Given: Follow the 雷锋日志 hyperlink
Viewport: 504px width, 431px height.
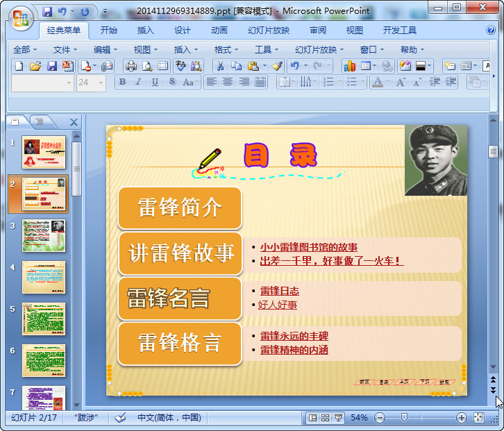Looking at the screenshot, I should (x=280, y=291).
